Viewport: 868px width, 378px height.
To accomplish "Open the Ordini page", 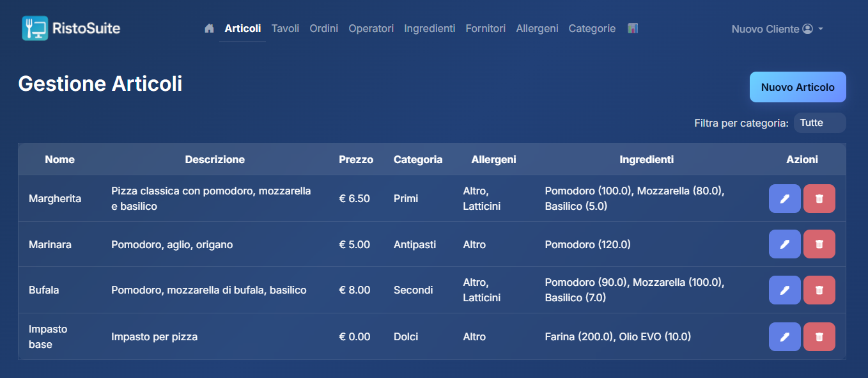I will (323, 29).
